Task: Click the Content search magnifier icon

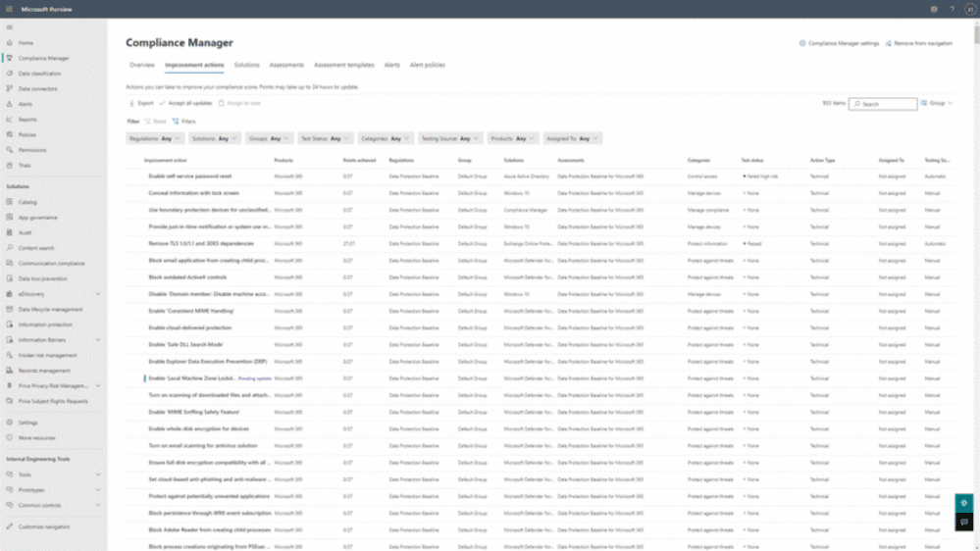Action: coord(10,248)
